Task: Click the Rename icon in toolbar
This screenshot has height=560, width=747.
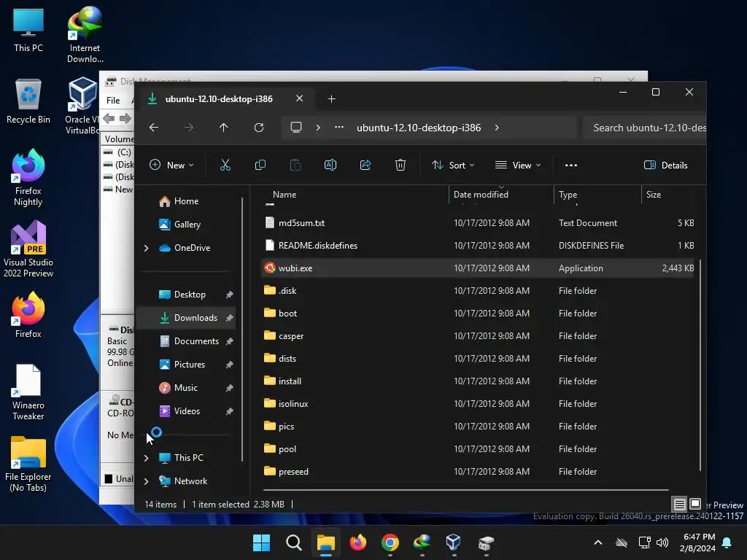Action: [x=330, y=166]
